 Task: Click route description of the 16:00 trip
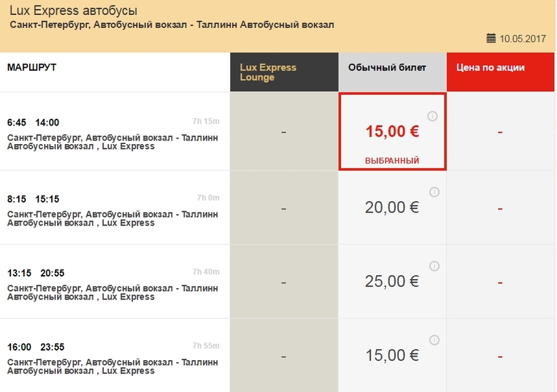pos(113,366)
